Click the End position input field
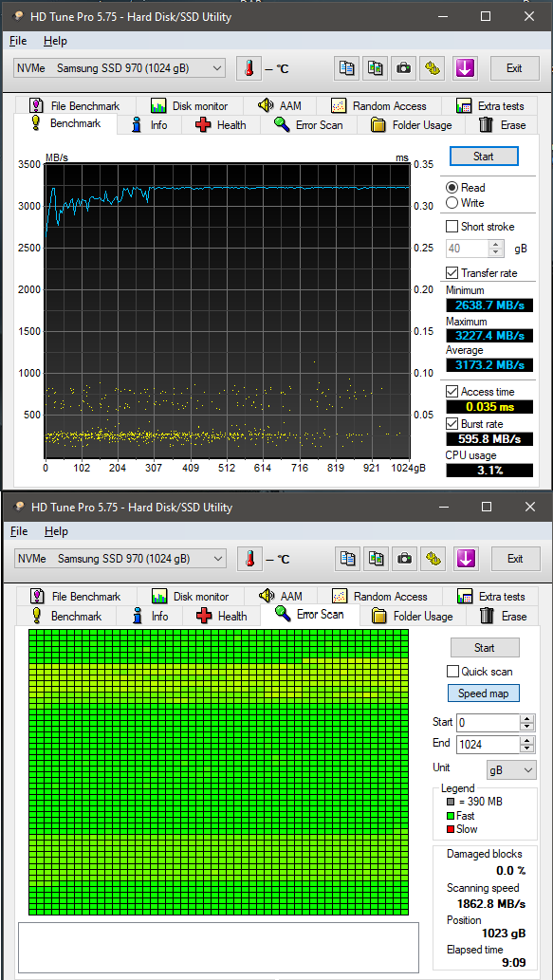This screenshot has width=553, height=980. pyautogui.click(x=488, y=745)
